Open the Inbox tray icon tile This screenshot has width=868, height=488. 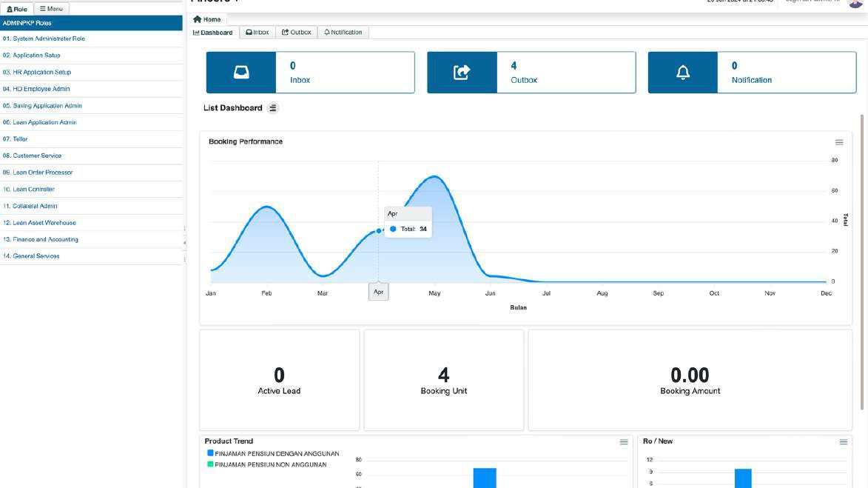pos(240,73)
